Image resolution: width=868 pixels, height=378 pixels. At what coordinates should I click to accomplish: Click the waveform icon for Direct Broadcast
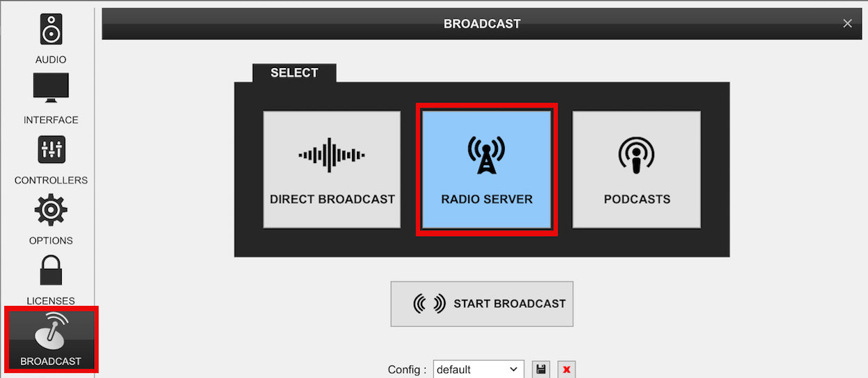(x=332, y=155)
